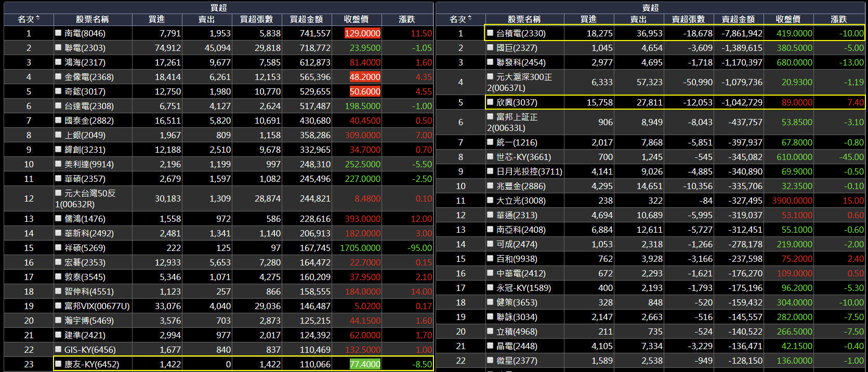Open stock 微星(2377)
This screenshot has height=372, width=868.
pyautogui.click(x=517, y=361)
